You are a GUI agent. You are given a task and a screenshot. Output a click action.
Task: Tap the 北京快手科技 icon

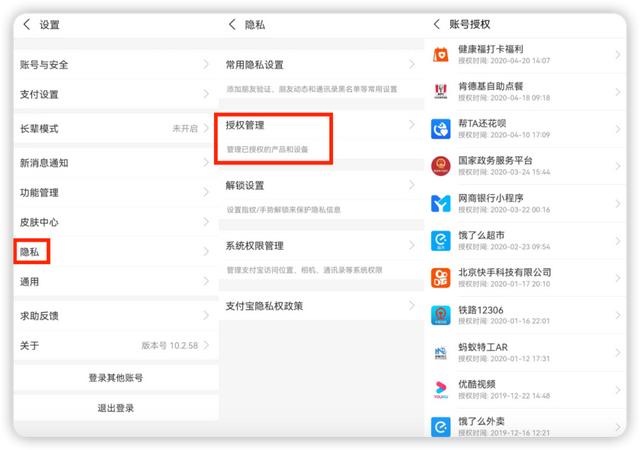(442, 277)
